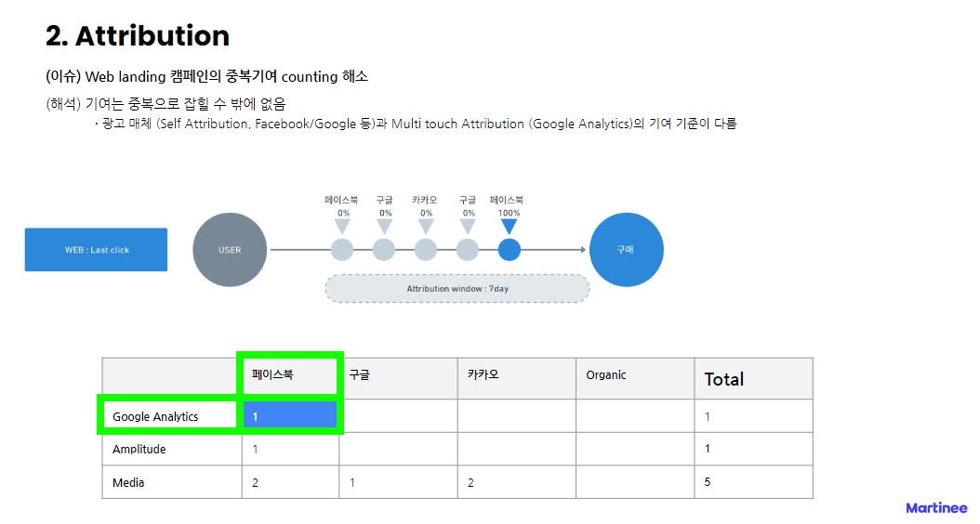Select the '(해석) 기여는 중복으로 잡힐 수 밖에 없음' line
The image size is (980, 524).
coord(166,104)
